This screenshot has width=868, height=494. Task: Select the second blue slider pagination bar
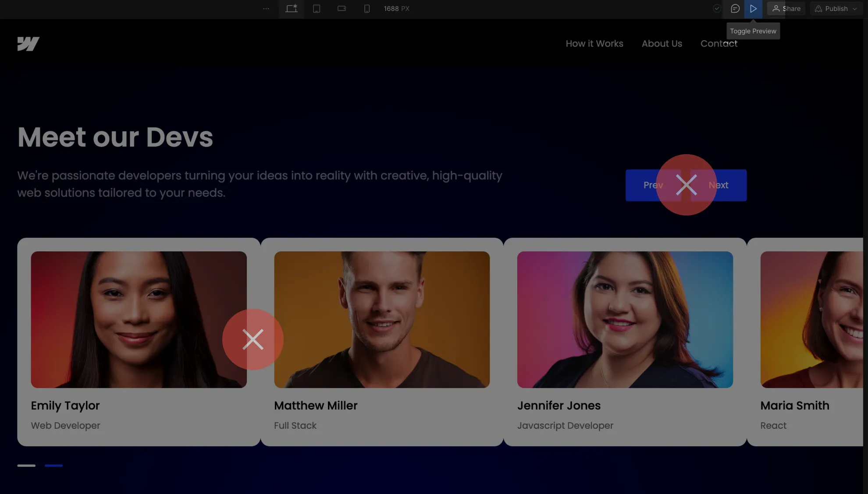point(53,466)
